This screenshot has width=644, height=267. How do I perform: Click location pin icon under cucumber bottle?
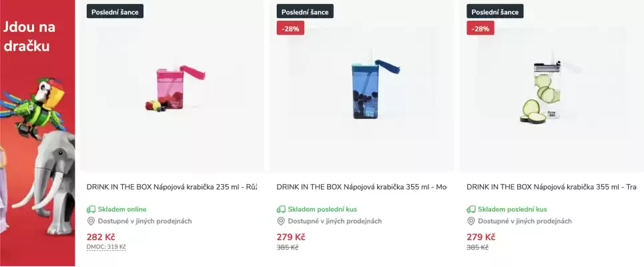coord(471,222)
